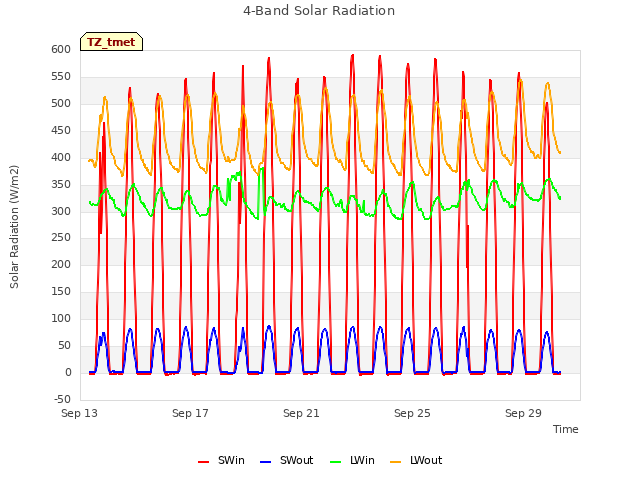Click the 550 y-axis tick label
This screenshot has width=640, height=480.
(x=61, y=76)
